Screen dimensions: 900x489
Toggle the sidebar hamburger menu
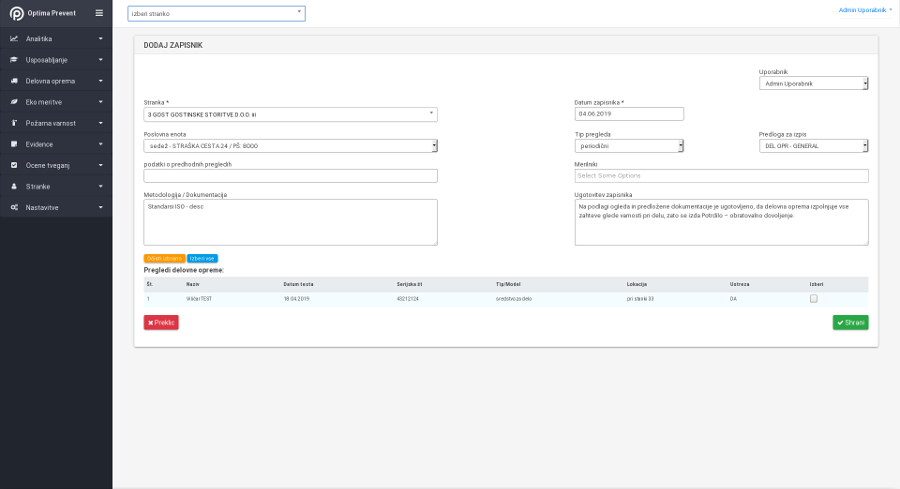pyautogui.click(x=99, y=13)
